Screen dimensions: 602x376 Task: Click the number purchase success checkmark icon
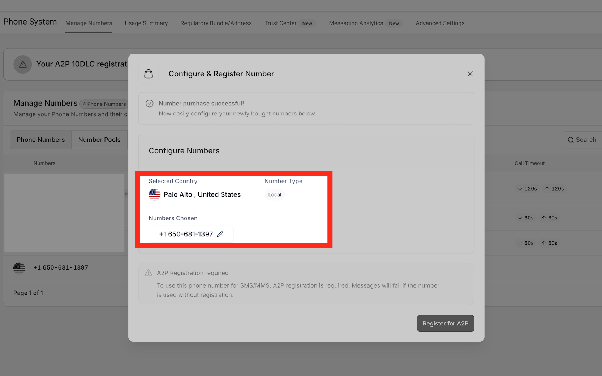(149, 103)
